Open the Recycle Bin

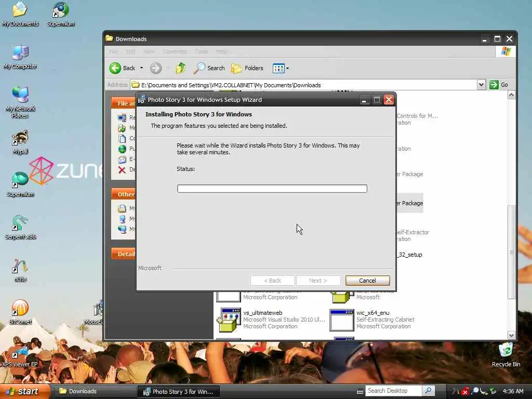(506, 355)
